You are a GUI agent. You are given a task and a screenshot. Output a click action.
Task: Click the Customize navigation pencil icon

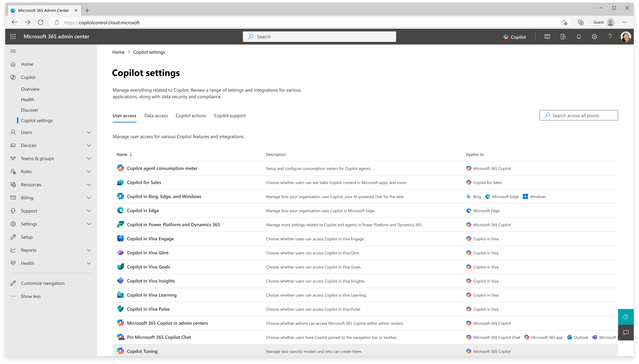tap(13, 283)
